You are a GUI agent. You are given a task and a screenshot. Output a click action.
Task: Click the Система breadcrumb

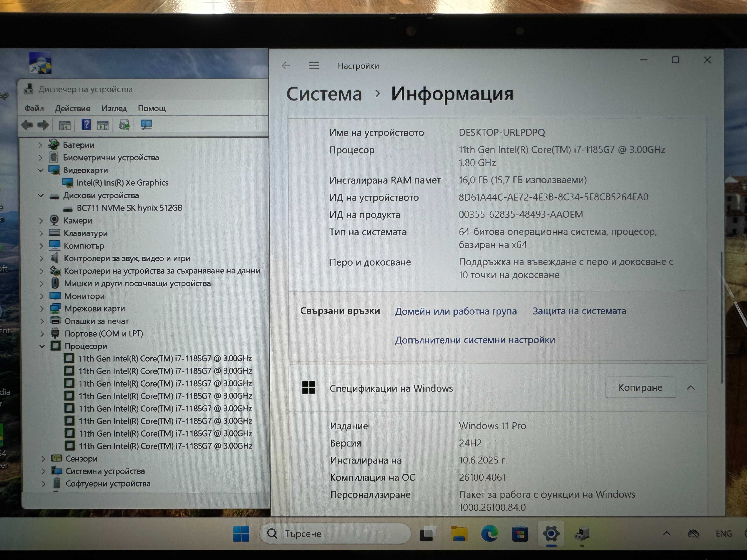click(x=324, y=94)
